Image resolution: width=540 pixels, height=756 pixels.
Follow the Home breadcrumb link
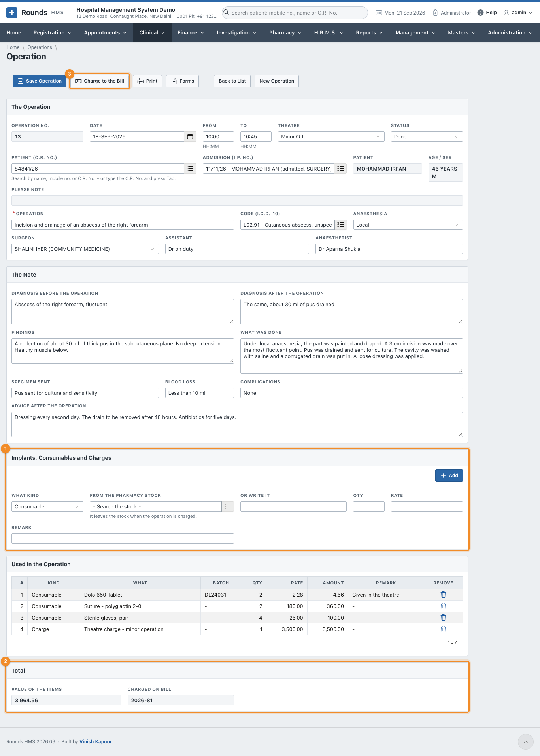coord(13,47)
